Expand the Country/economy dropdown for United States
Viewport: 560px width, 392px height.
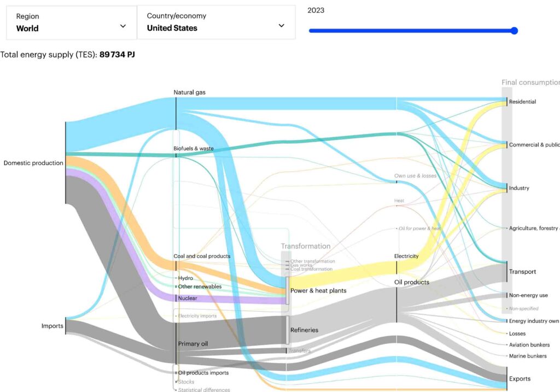point(215,23)
